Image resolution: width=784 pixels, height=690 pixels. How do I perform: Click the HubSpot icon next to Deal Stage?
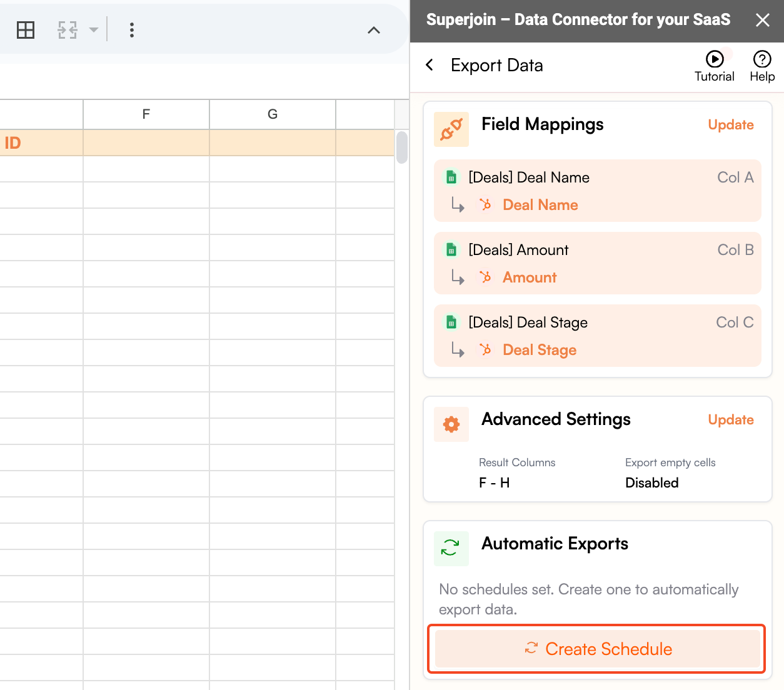point(486,349)
